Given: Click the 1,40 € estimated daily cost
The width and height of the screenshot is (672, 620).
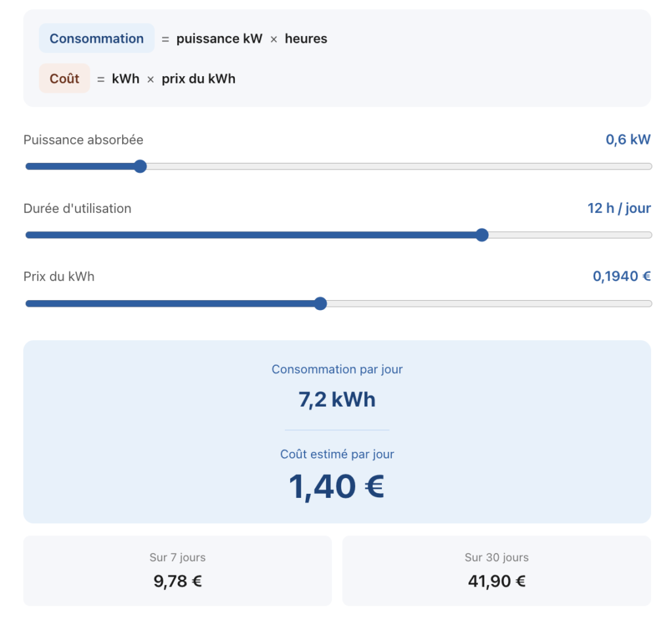Looking at the screenshot, I should tap(337, 487).
